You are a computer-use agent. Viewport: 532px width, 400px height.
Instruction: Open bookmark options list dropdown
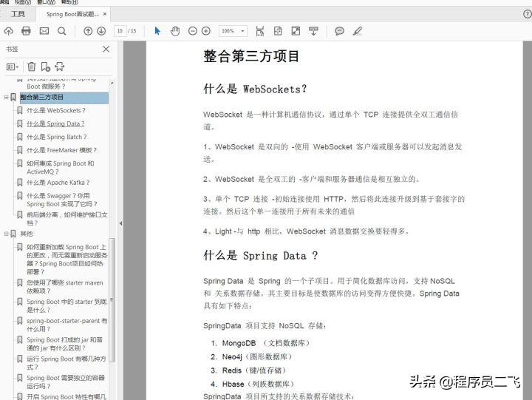(13, 67)
